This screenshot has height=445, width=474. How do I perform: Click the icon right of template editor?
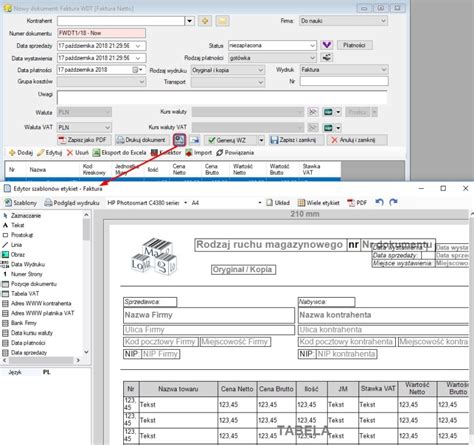(x=195, y=140)
